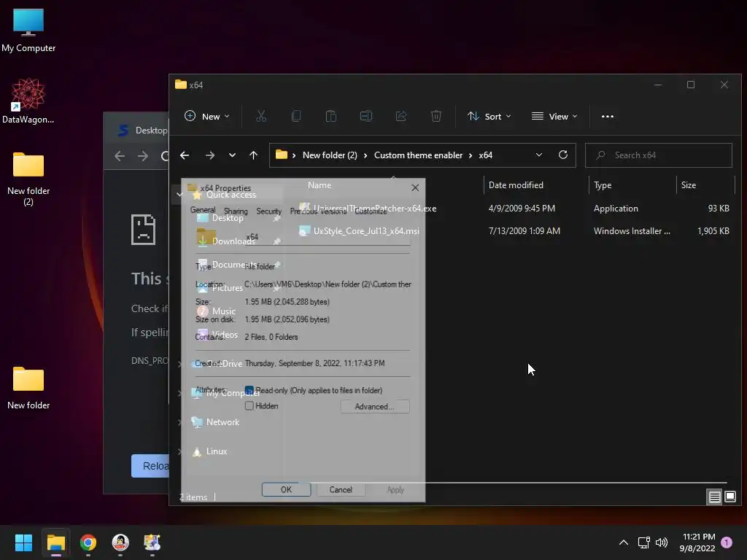The height and width of the screenshot is (560, 747).
Task: Click the Share icon in Explorer toolbar
Action: point(401,116)
